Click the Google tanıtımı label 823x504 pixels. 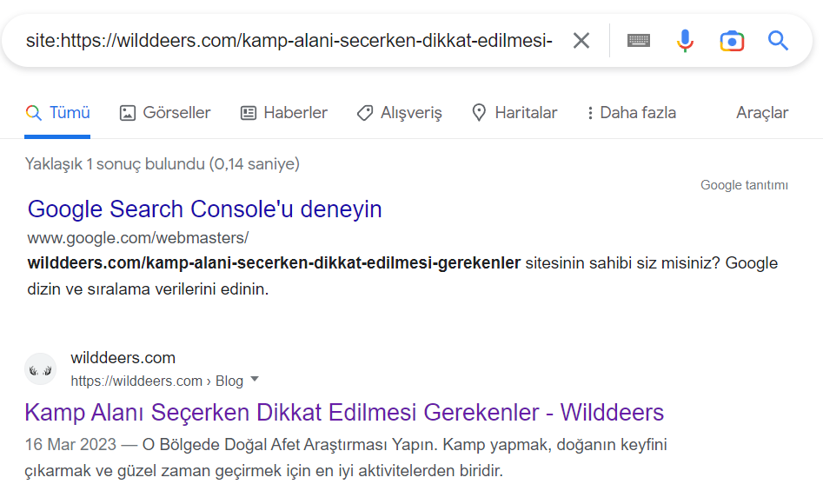(744, 185)
